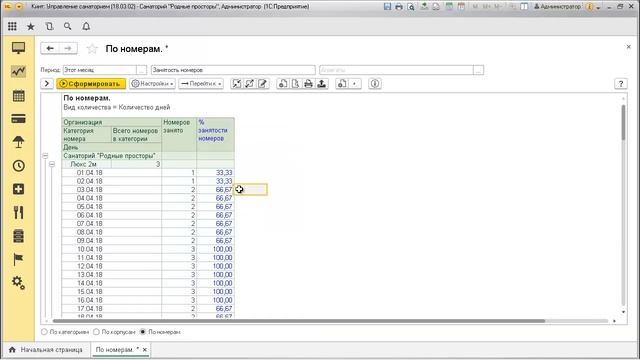640x360 pixels.
Task: Go back with left arrow button
Action: pyautogui.click(x=50, y=48)
